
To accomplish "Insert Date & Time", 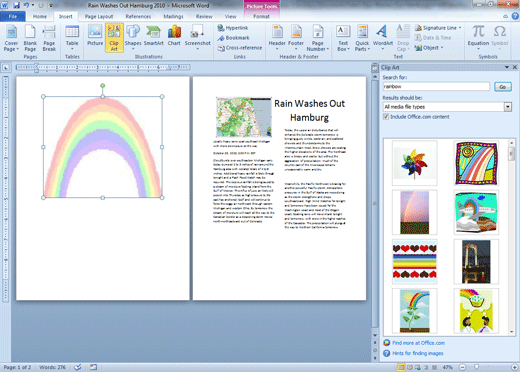I will [433, 38].
